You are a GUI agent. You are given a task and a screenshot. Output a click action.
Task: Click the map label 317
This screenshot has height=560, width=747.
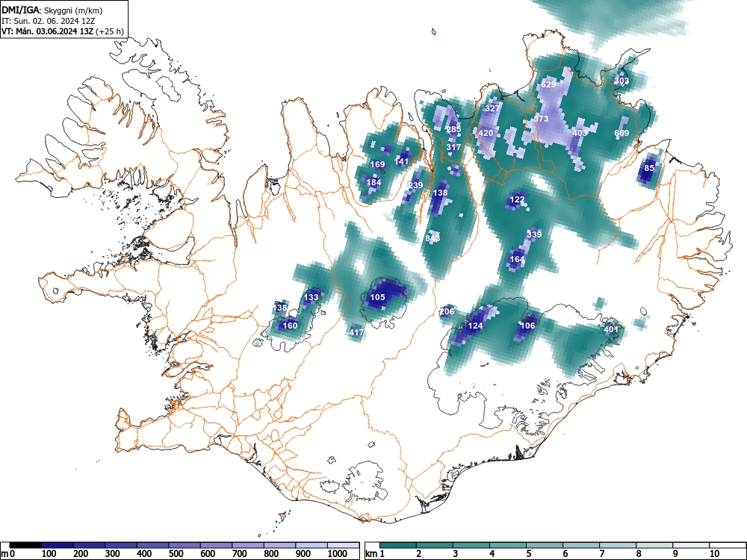(x=453, y=147)
